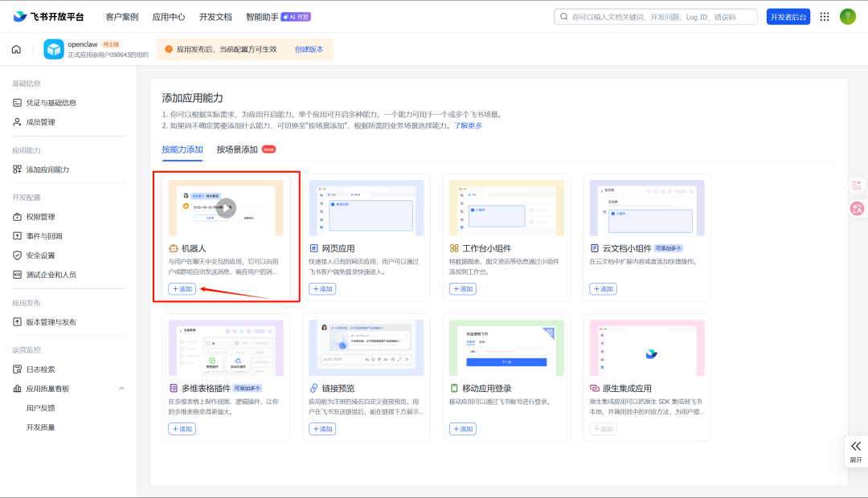Viewport: 868px width, 498px height.
Task: Click the permission management icon
Action: click(17, 217)
